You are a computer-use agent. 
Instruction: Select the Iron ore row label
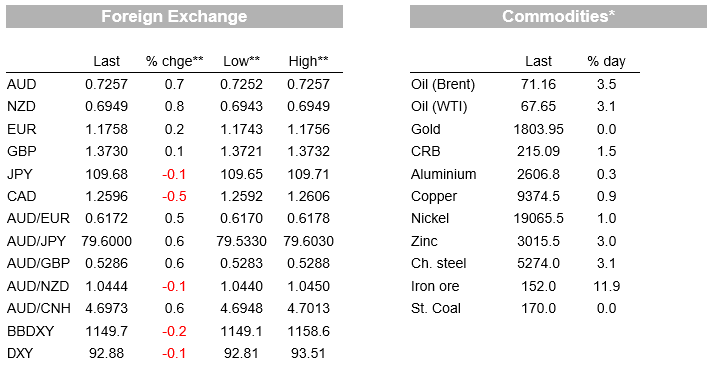(x=435, y=286)
